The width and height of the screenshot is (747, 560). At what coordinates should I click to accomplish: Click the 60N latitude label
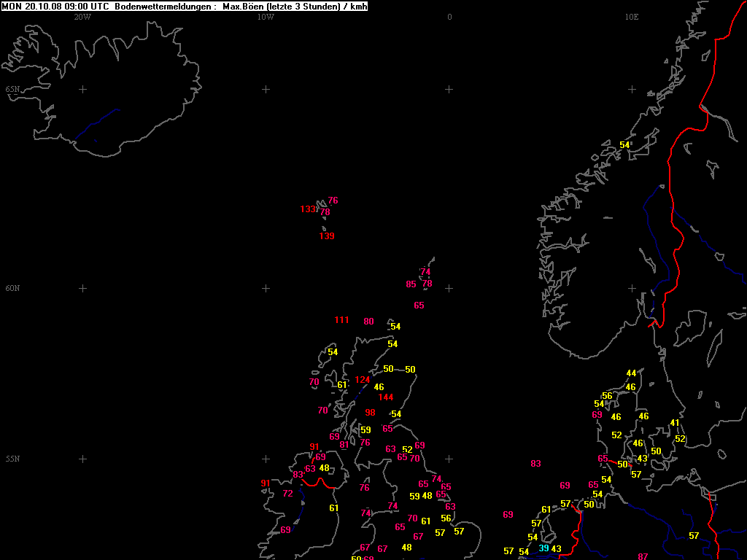pyautogui.click(x=13, y=288)
